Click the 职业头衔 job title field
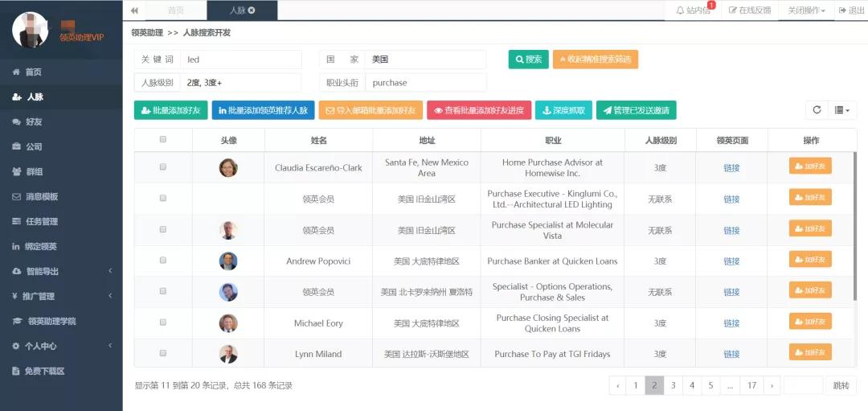 (x=425, y=83)
